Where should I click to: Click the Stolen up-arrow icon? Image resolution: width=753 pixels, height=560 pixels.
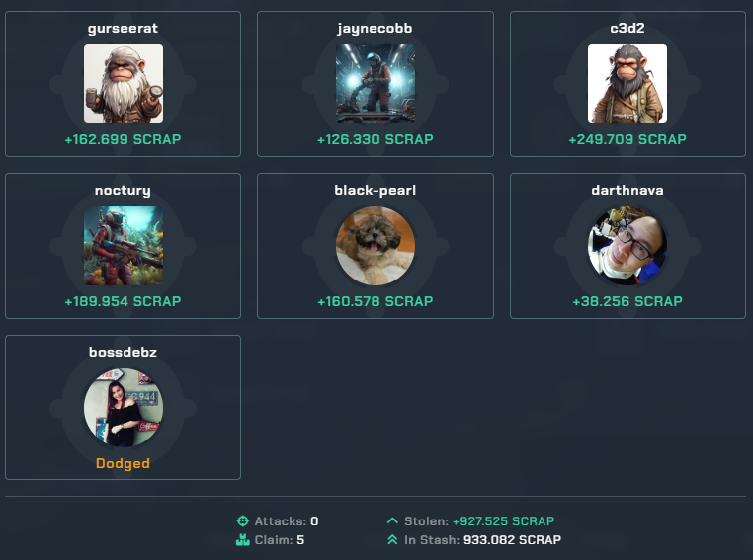tap(392, 520)
